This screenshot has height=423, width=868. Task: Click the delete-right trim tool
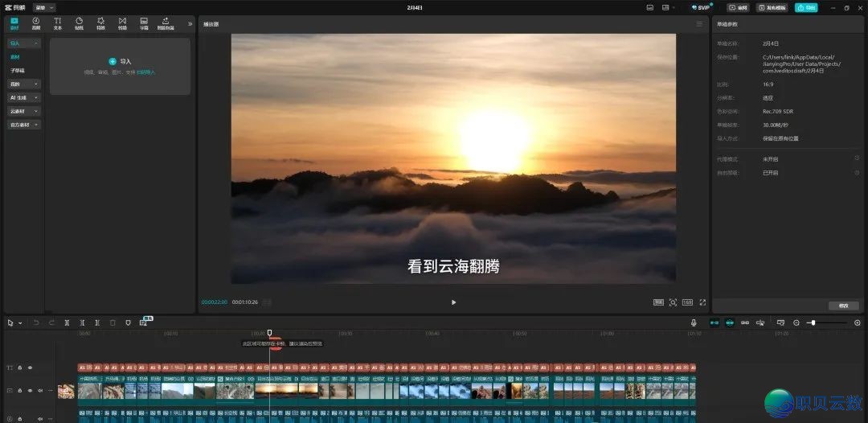click(97, 322)
